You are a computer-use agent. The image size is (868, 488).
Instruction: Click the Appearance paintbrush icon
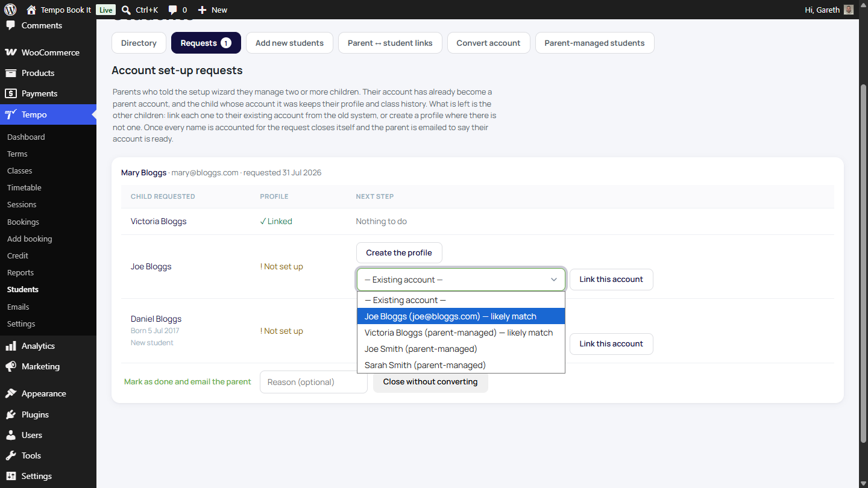[x=11, y=393]
